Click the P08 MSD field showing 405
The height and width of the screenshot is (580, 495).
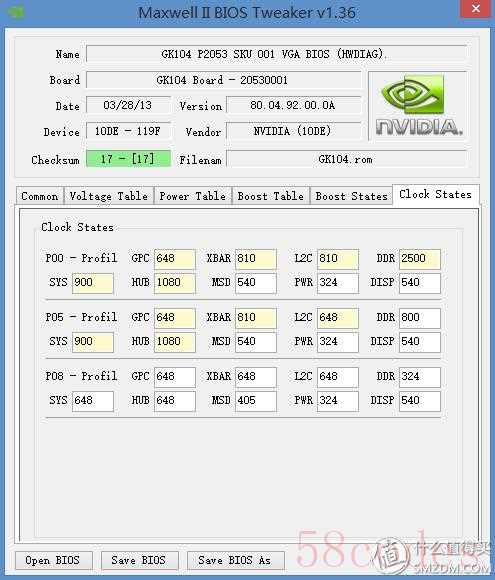[256, 401]
